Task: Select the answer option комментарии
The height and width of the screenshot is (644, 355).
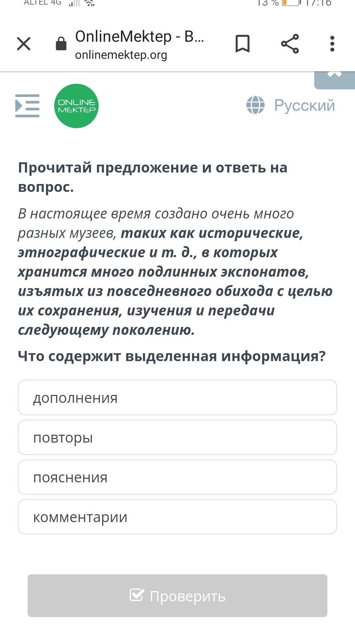Action: point(177,517)
